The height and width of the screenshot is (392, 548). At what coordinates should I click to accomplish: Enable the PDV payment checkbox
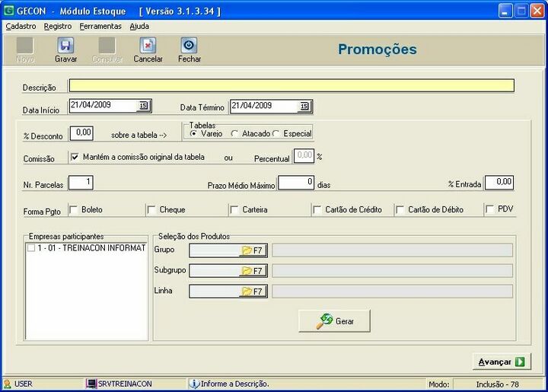pyautogui.click(x=489, y=209)
